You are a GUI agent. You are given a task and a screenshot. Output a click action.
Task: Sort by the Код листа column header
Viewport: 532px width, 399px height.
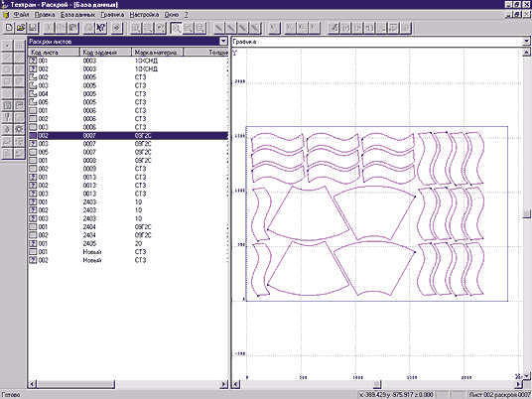54,53
